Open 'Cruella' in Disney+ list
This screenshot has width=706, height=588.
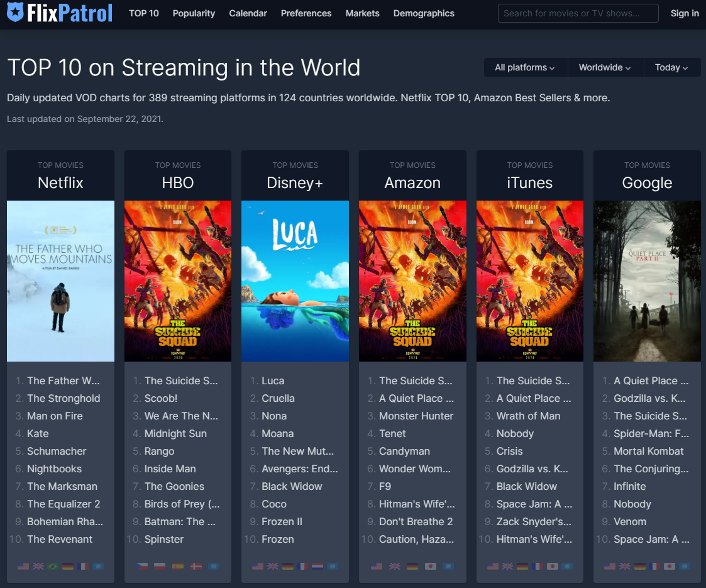(279, 399)
